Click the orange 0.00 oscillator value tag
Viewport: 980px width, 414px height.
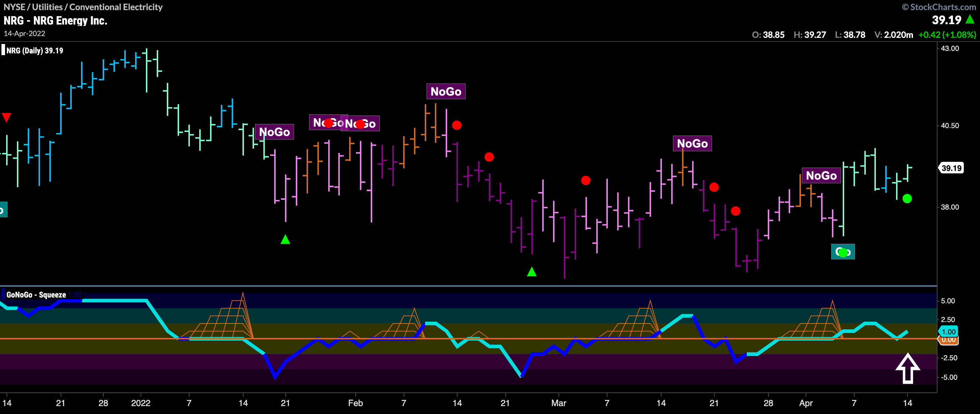(948, 340)
